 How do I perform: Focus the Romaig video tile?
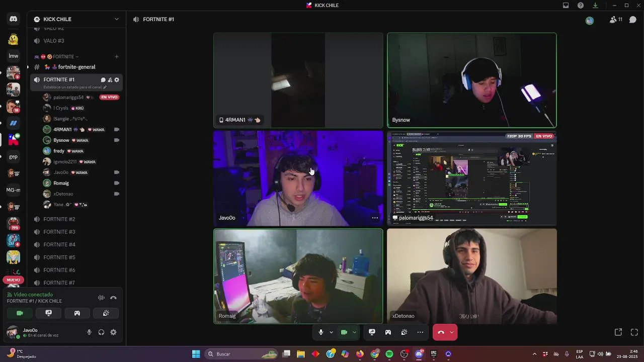click(x=298, y=276)
